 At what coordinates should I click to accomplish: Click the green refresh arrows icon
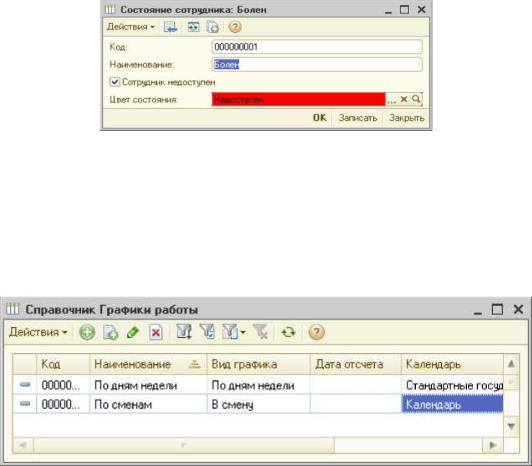[288, 332]
